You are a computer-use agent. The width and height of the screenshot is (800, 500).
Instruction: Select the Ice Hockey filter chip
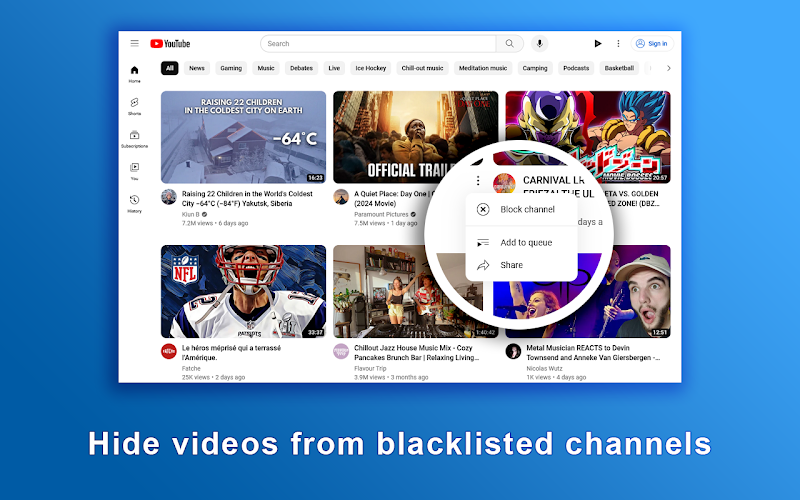[x=370, y=68]
